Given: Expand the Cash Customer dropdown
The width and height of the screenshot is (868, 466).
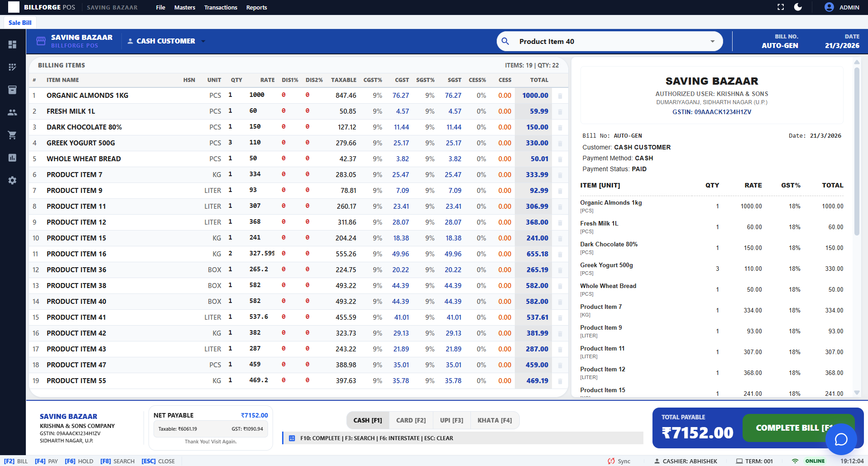Looking at the screenshot, I should tap(203, 41).
